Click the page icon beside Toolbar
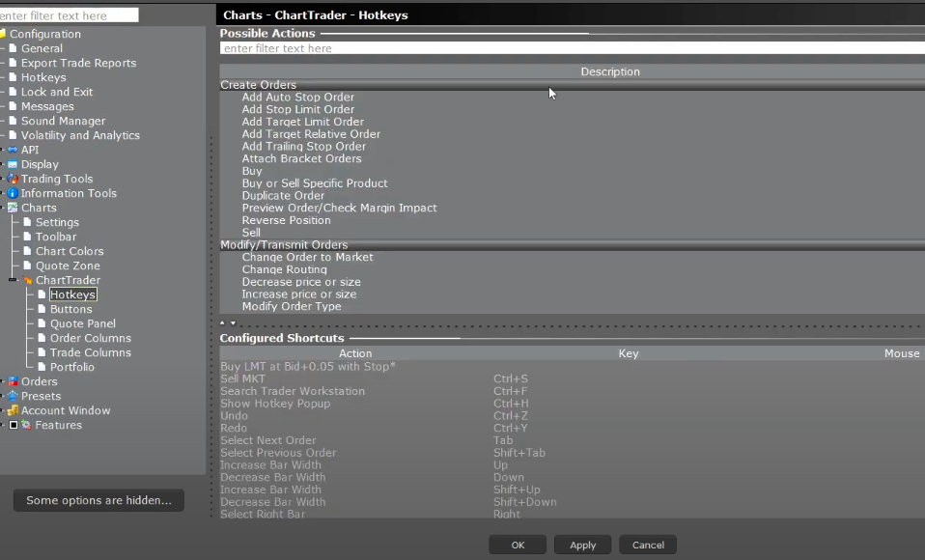This screenshot has width=925, height=560. tap(27, 237)
